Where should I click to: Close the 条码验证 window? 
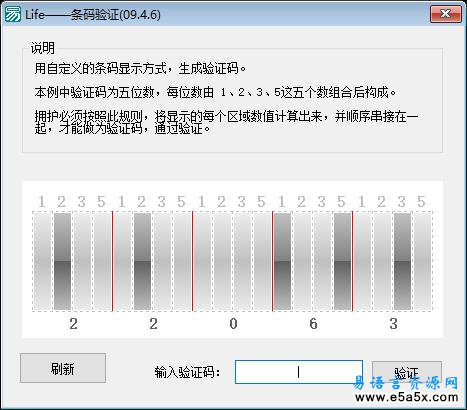pos(445,14)
